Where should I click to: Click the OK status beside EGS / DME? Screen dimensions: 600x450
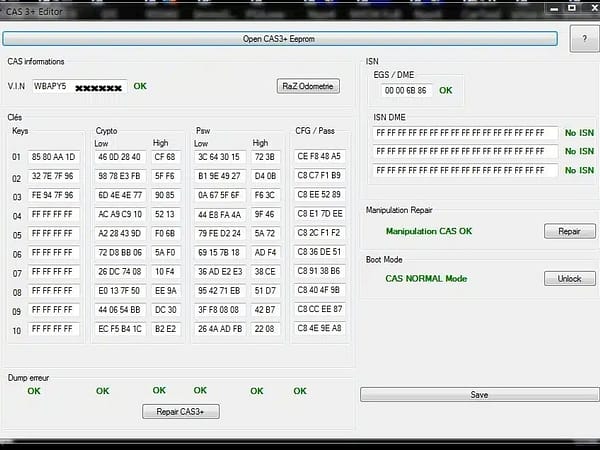coord(446,91)
